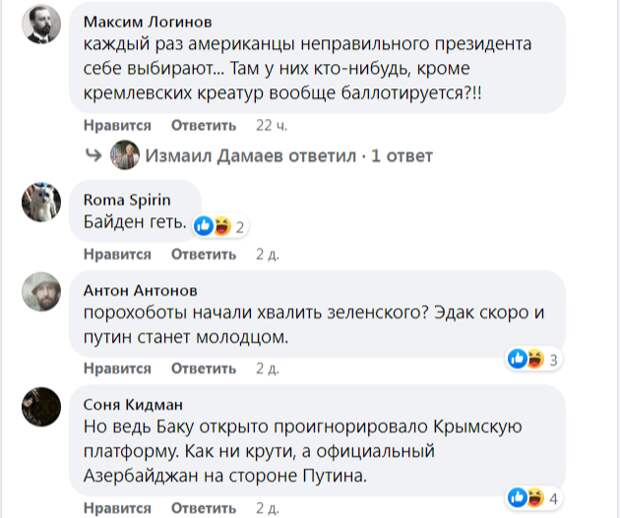Reply to Антон Антонов's comment
Screen dimensions: 620x518
point(203,368)
